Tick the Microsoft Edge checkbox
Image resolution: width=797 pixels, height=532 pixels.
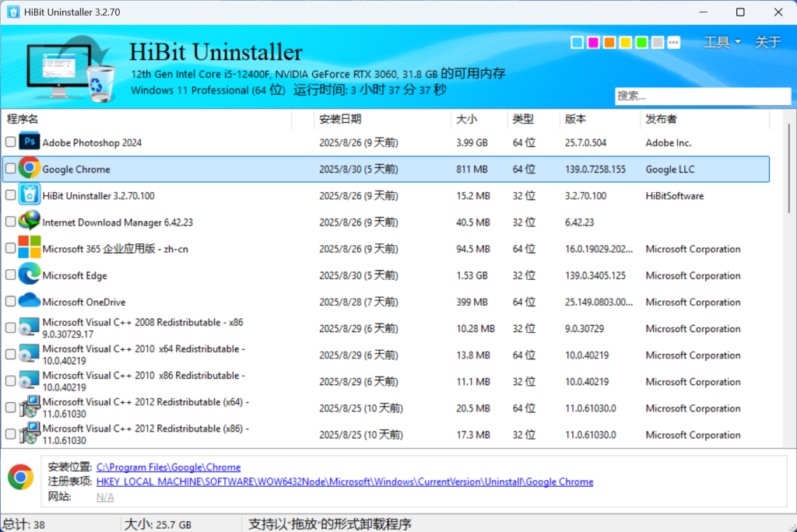[x=10, y=275]
